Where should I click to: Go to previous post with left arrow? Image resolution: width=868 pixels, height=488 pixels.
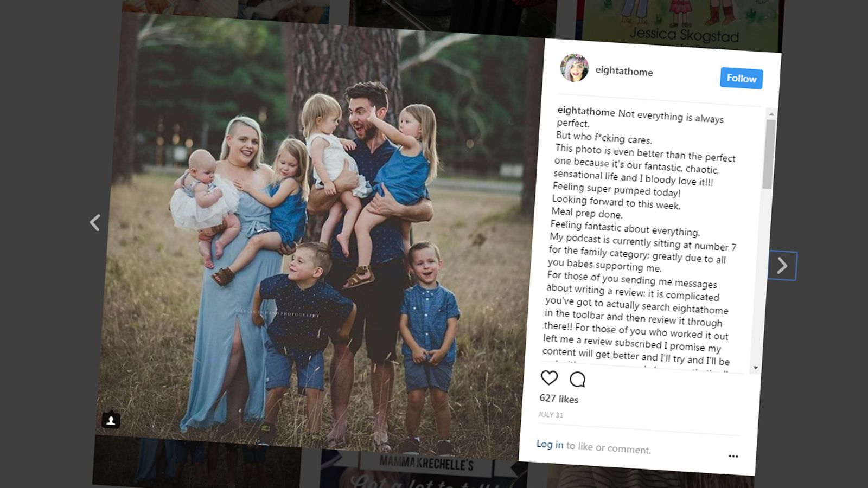pos(95,222)
